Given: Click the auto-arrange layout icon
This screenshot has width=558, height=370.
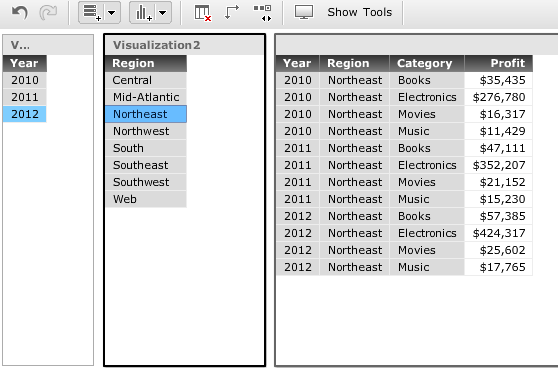Looking at the screenshot, I should click(x=262, y=13).
